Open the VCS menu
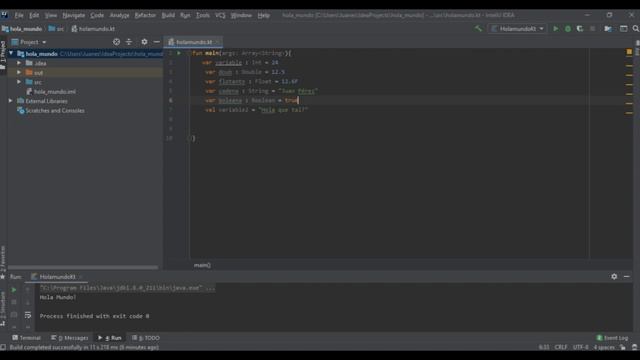 [x=220, y=15]
